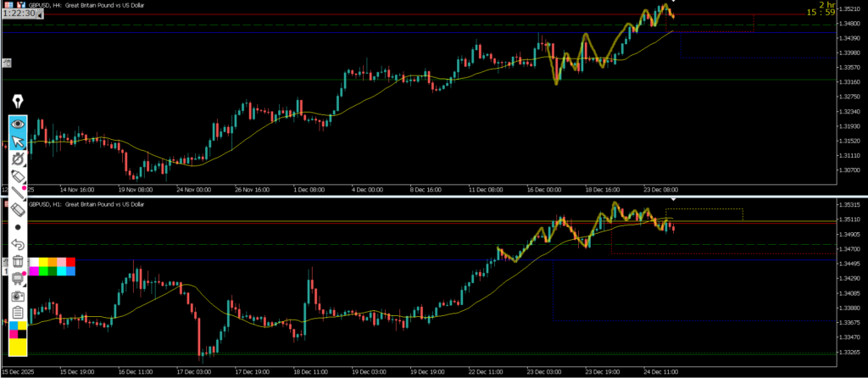Toggle the eye visibility button in the drawing toolbar

tap(18, 124)
